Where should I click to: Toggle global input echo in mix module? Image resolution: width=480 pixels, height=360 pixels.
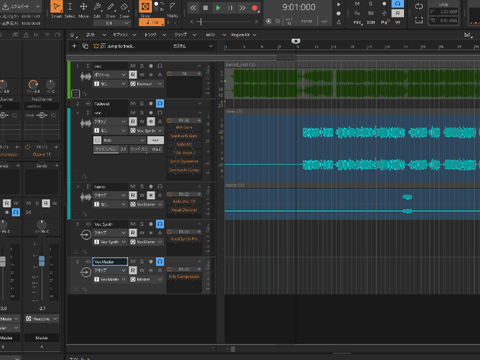click(x=397, y=4)
